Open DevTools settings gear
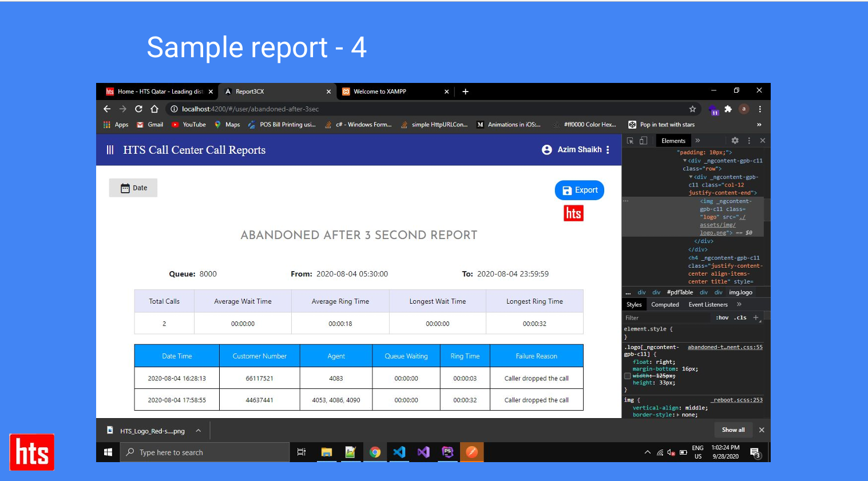 (735, 141)
